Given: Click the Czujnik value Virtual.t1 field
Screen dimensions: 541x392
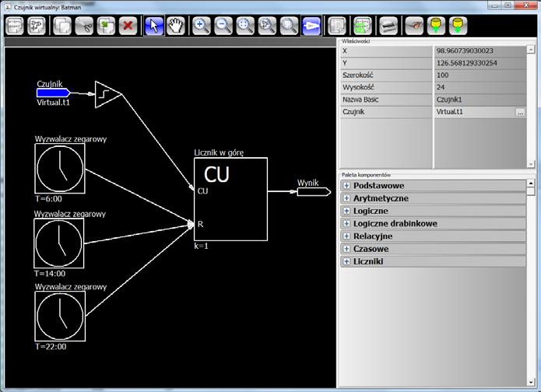Looking at the screenshot, I should [474, 112].
